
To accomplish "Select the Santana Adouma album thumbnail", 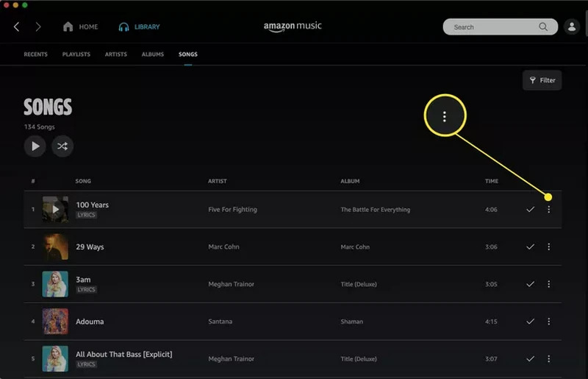I will pyautogui.click(x=55, y=322).
